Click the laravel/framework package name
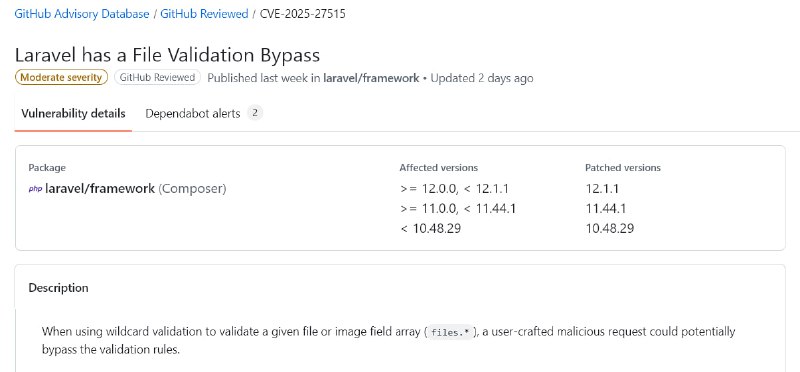Viewport: 800px width, 372px height. (100, 188)
